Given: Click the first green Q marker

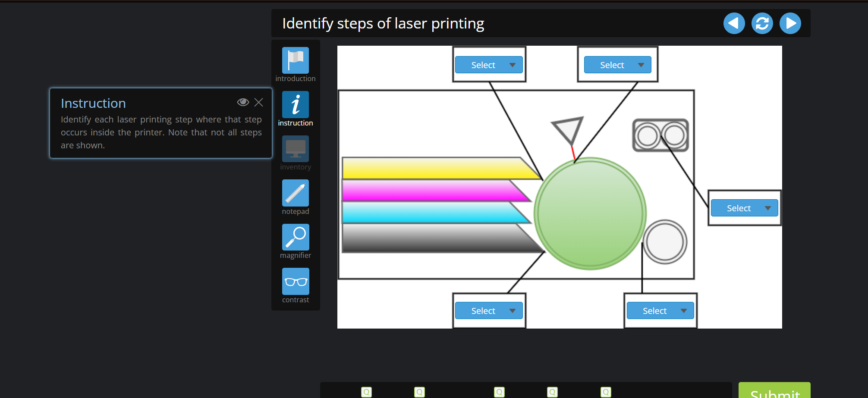Looking at the screenshot, I should click(366, 391).
